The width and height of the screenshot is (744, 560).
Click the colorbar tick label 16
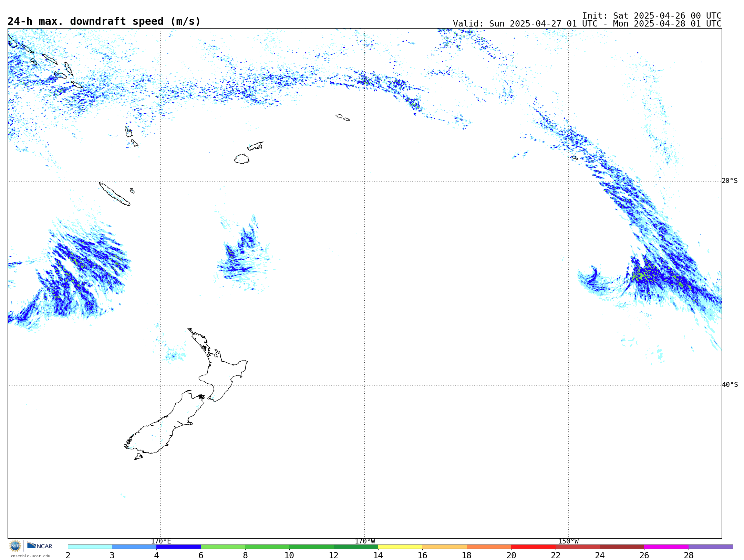point(423,555)
